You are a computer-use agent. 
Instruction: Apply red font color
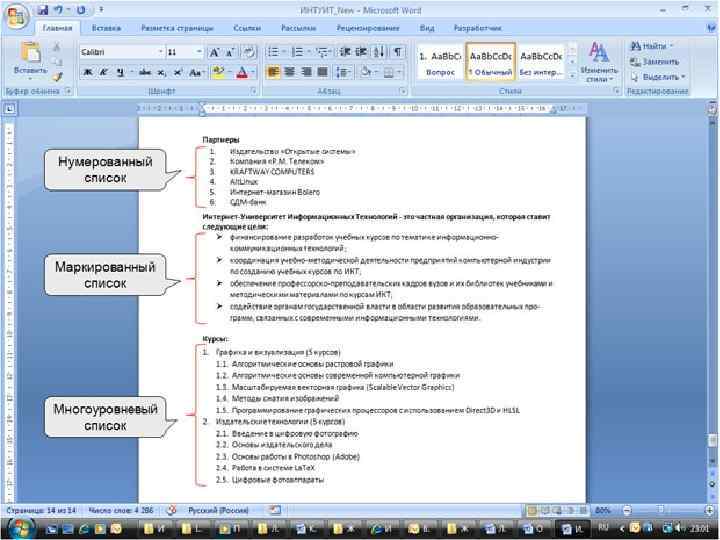[x=242, y=73]
